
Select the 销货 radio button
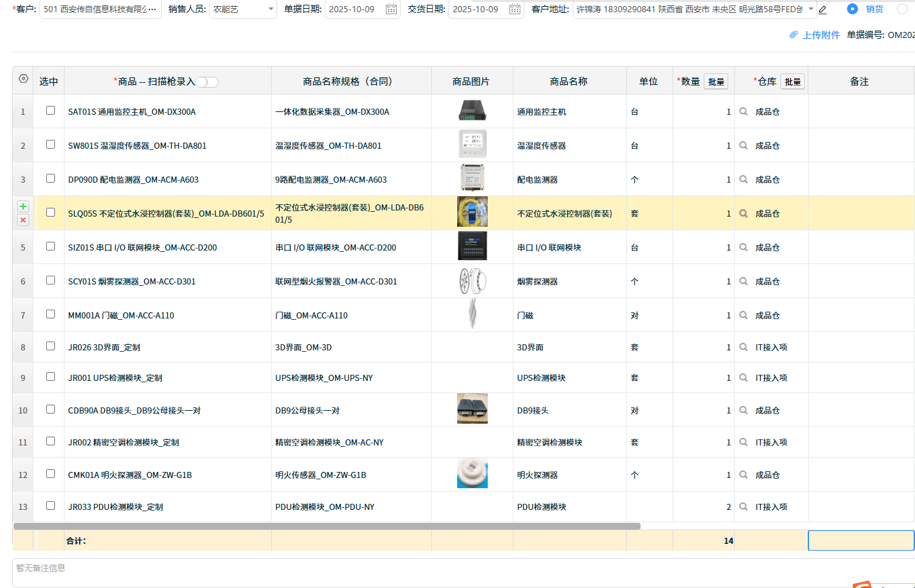click(x=853, y=9)
